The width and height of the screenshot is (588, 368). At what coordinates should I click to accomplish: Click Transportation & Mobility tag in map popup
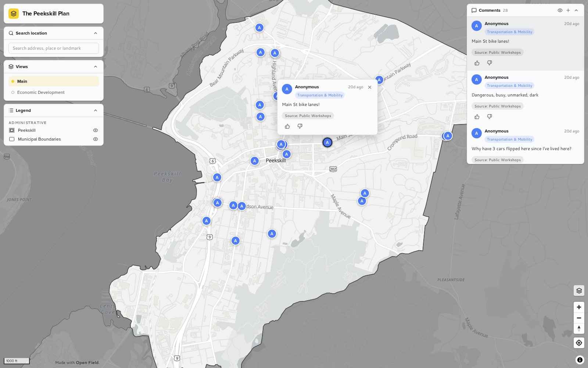coord(320,95)
